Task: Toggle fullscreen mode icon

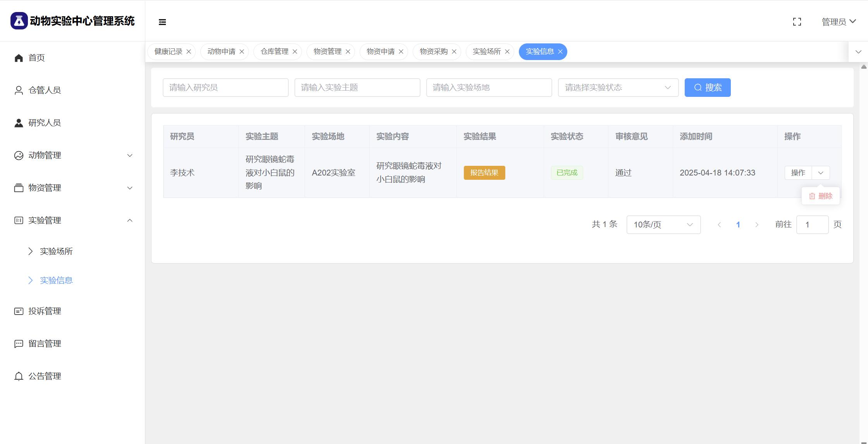Action: pos(797,22)
